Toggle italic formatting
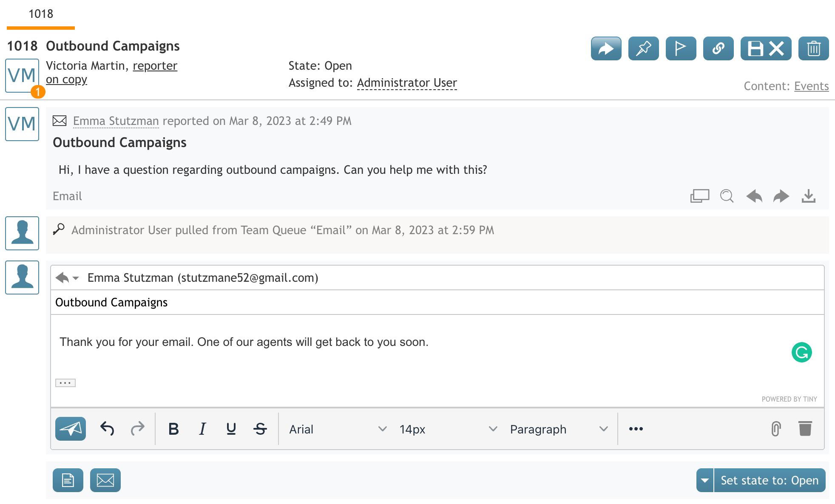 point(202,429)
